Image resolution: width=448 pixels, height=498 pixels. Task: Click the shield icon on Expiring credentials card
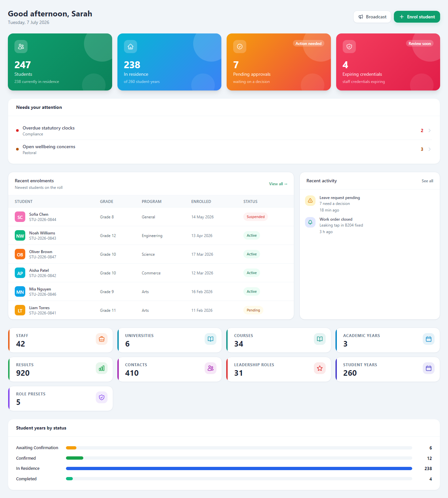(x=349, y=47)
